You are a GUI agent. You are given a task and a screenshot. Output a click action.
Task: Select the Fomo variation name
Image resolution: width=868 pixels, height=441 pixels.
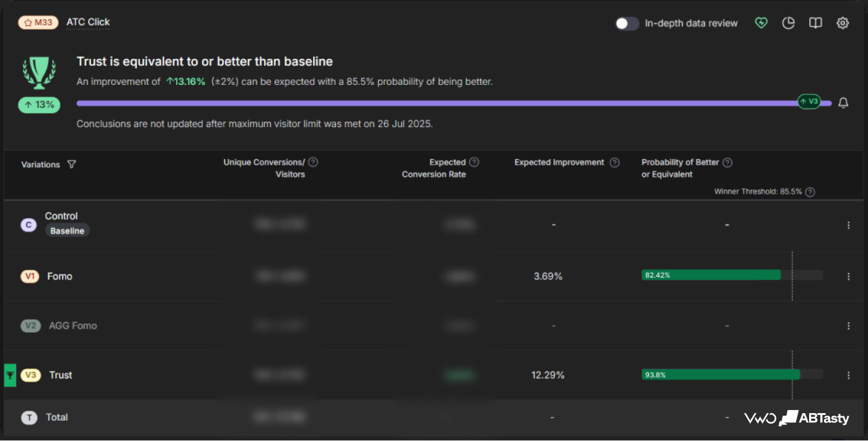point(60,276)
